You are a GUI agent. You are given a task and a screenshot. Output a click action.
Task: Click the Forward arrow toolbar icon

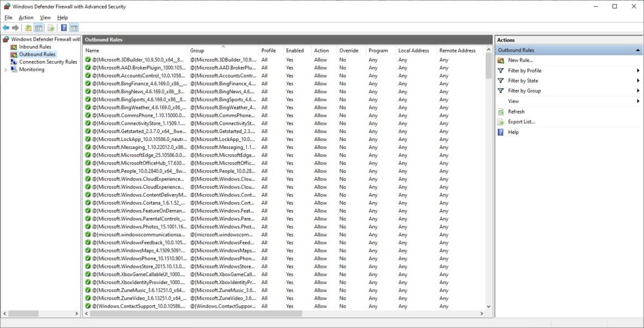click(x=16, y=28)
